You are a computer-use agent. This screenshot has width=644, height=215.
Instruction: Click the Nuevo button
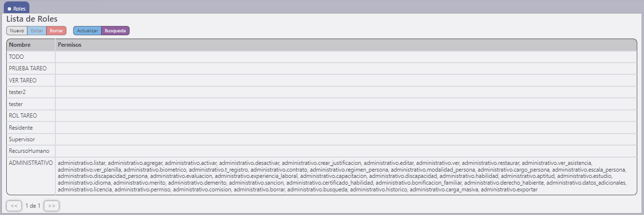(17, 31)
